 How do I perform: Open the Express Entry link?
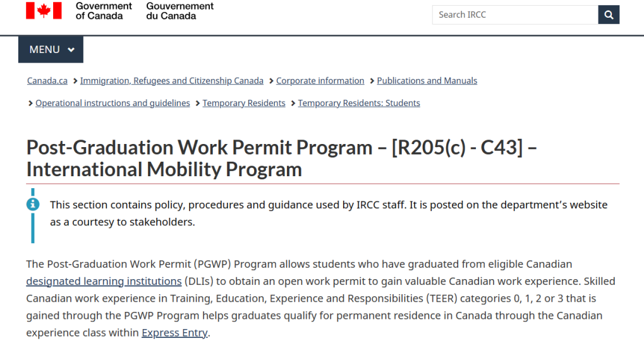click(x=174, y=333)
